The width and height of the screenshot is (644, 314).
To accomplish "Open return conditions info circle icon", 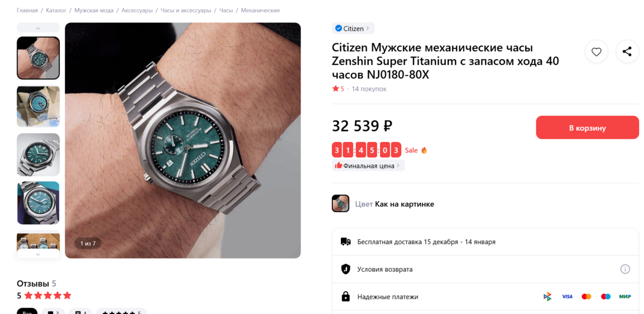I will tap(625, 269).
